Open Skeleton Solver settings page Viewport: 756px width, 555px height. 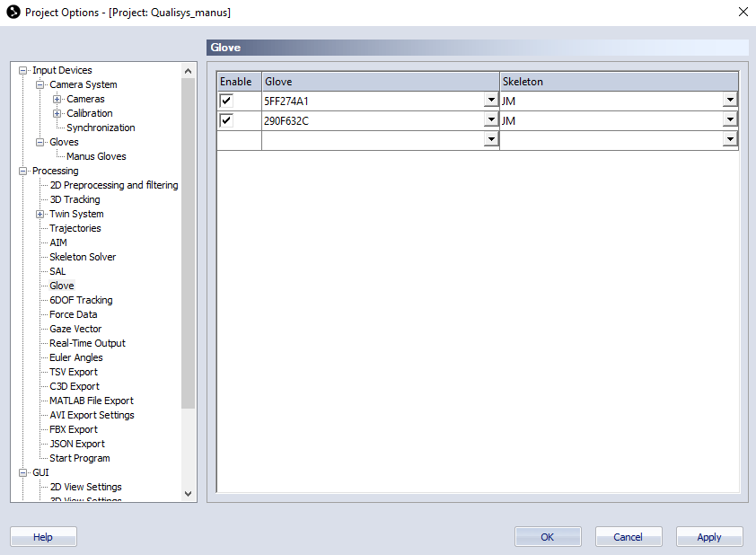[x=83, y=257]
